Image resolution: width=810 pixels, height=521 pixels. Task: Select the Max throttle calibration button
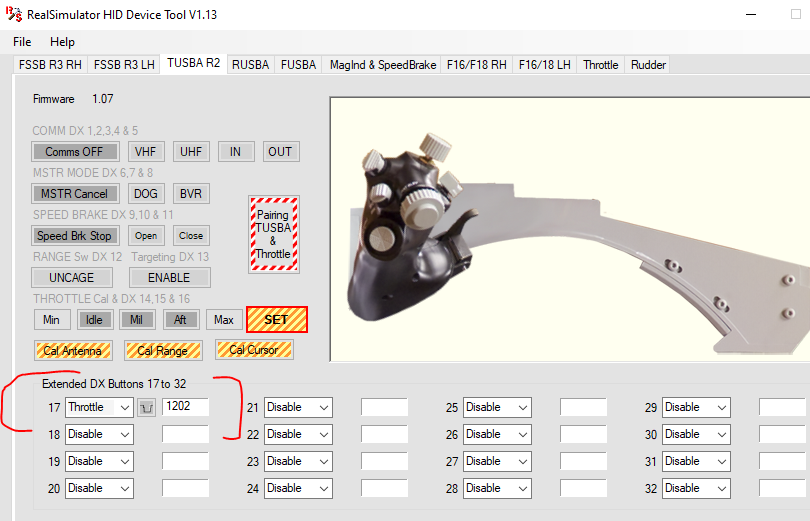(224, 320)
